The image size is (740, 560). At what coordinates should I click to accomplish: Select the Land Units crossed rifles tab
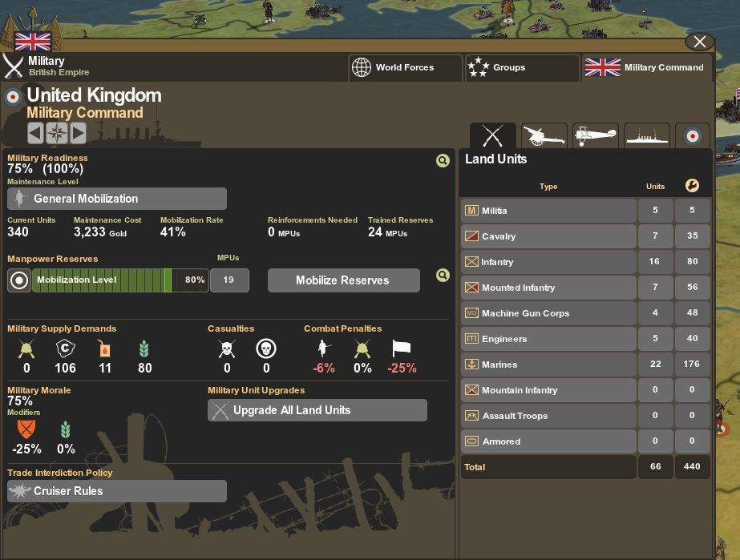click(493, 136)
